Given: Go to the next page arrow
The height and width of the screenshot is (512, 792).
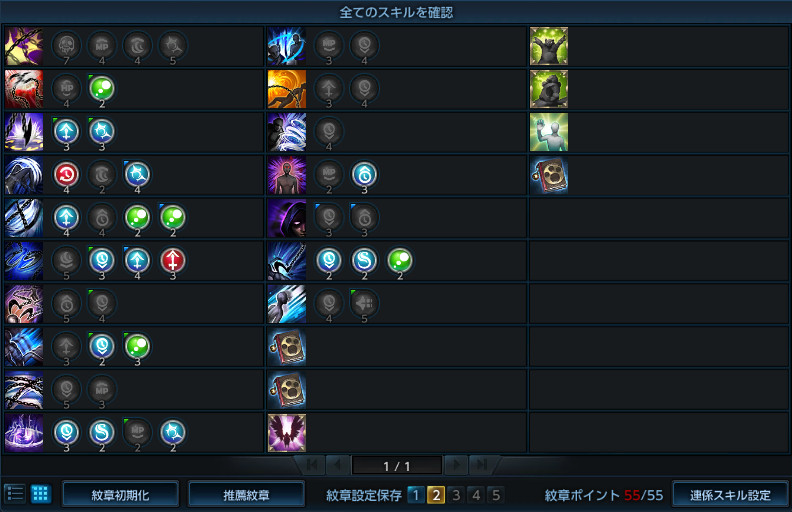Looking at the screenshot, I should [457, 464].
